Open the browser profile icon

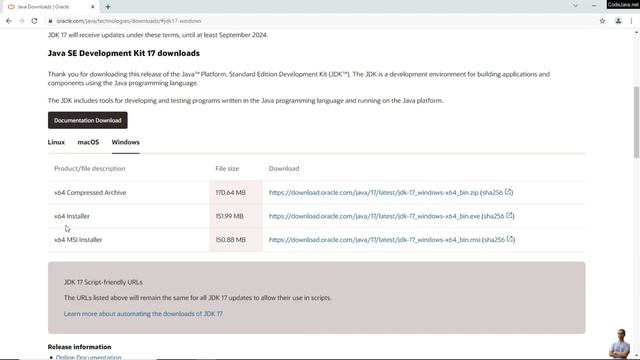point(618,21)
